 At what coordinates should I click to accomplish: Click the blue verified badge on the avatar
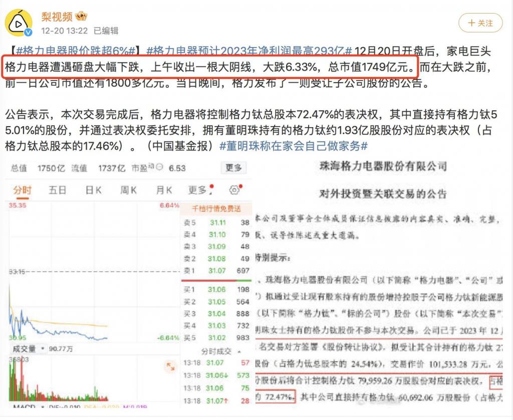point(29,32)
